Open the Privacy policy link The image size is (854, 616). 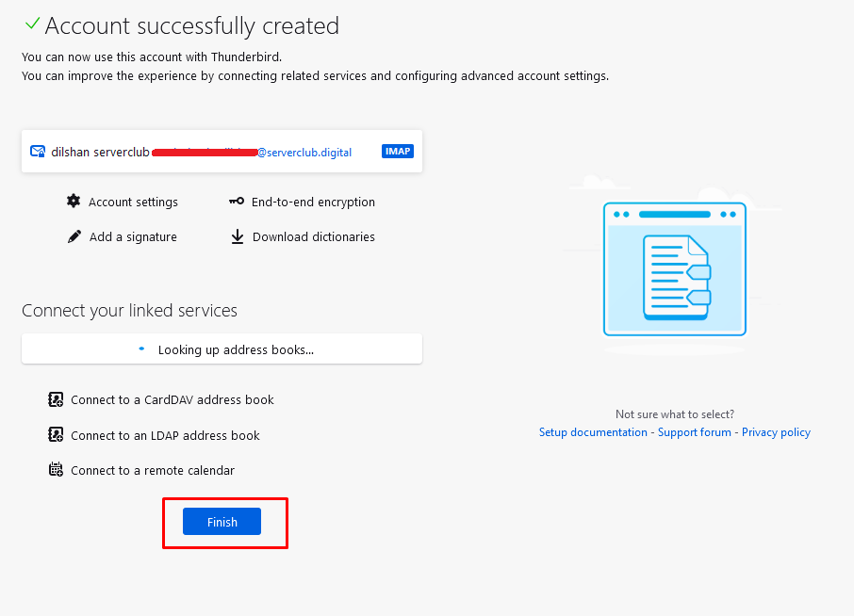coord(776,432)
